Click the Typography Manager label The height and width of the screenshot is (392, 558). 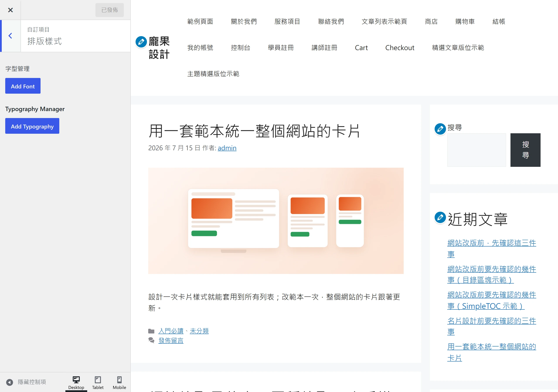[35, 109]
